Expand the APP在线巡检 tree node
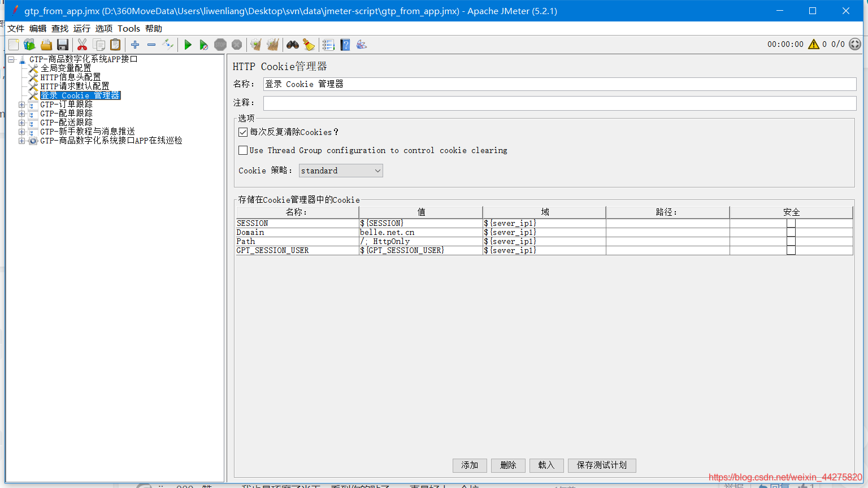The height and width of the screenshot is (488, 868). (21, 141)
